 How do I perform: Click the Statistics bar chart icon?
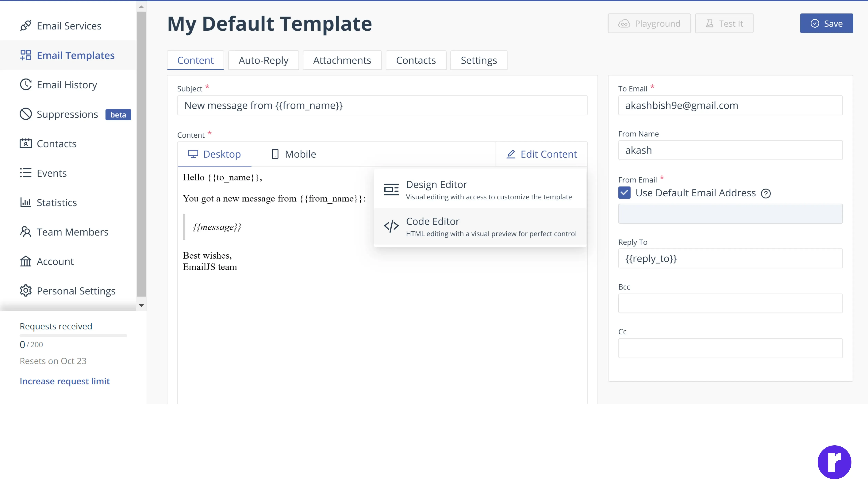pos(26,202)
